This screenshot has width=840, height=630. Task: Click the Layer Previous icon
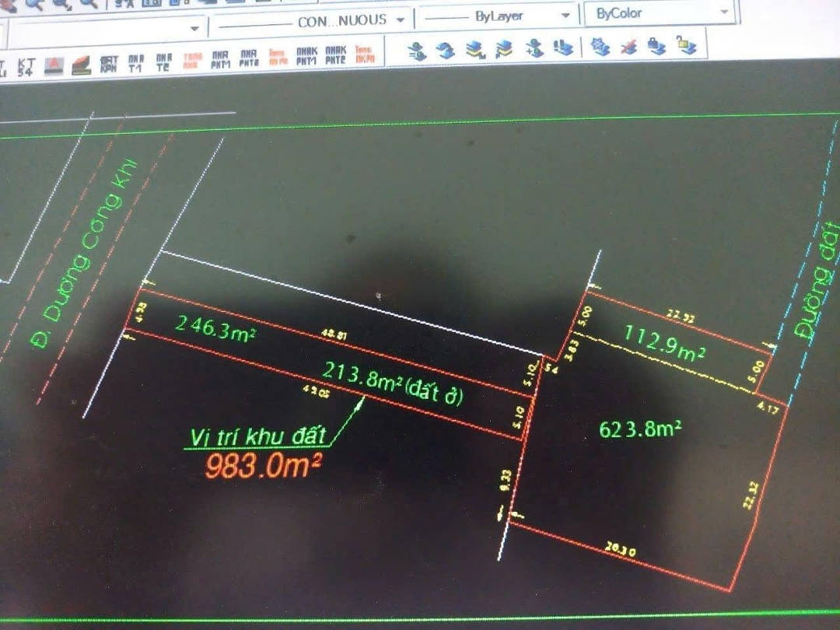(x=446, y=51)
